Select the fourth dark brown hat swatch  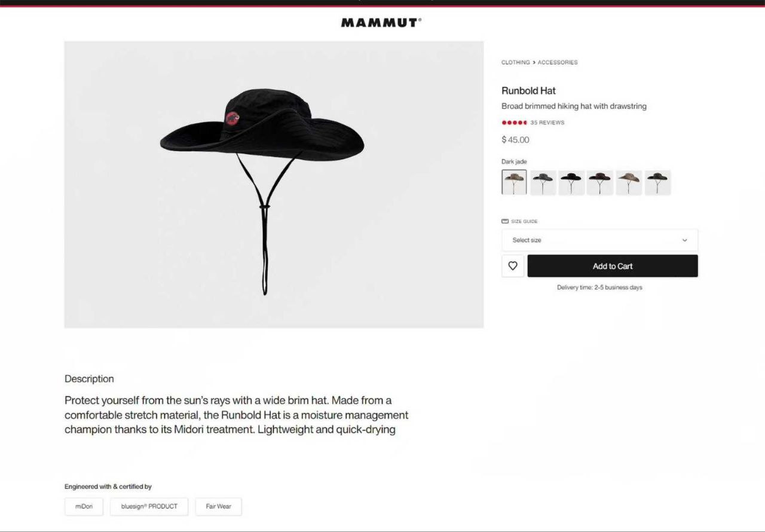[x=600, y=182]
